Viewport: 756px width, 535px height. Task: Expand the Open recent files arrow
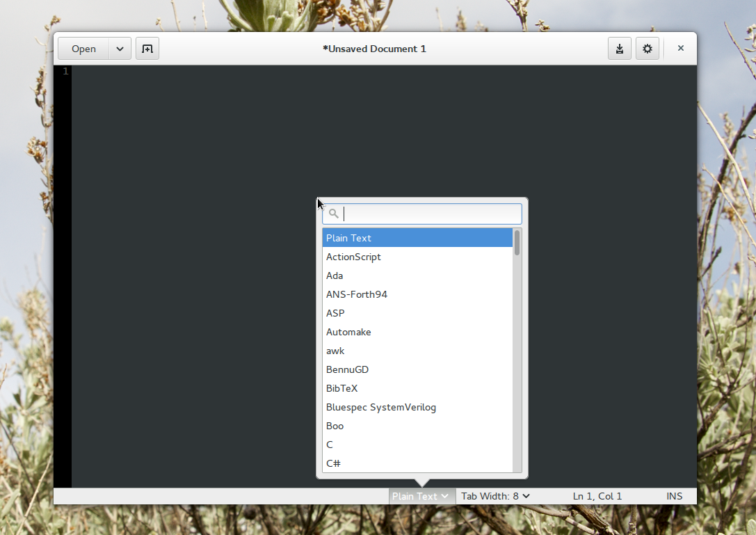120,49
